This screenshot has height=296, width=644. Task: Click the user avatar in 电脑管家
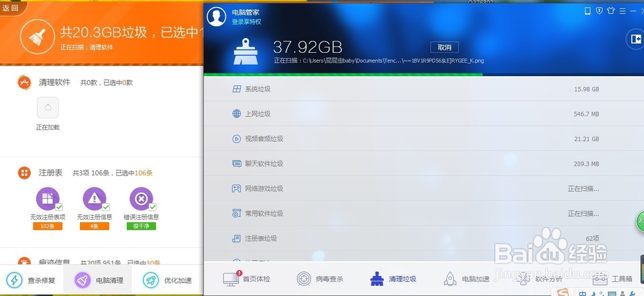[x=216, y=17]
